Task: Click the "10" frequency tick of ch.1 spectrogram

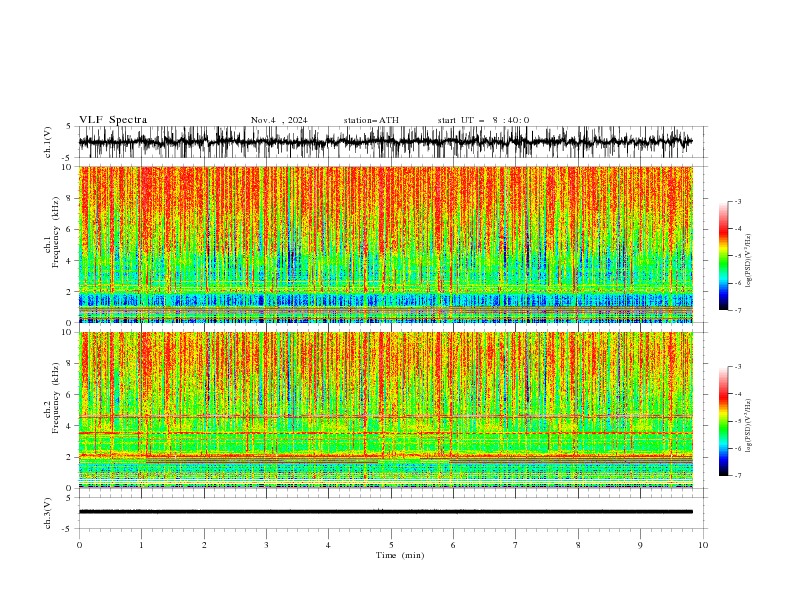Action: (x=68, y=167)
